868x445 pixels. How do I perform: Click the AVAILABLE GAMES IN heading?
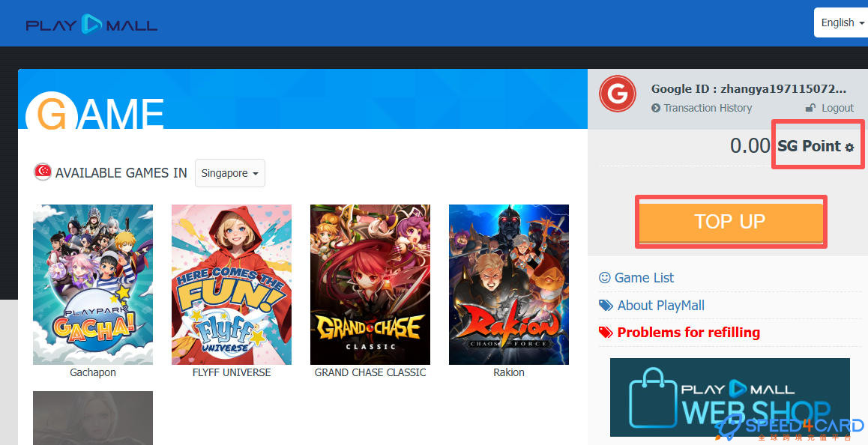(x=121, y=173)
